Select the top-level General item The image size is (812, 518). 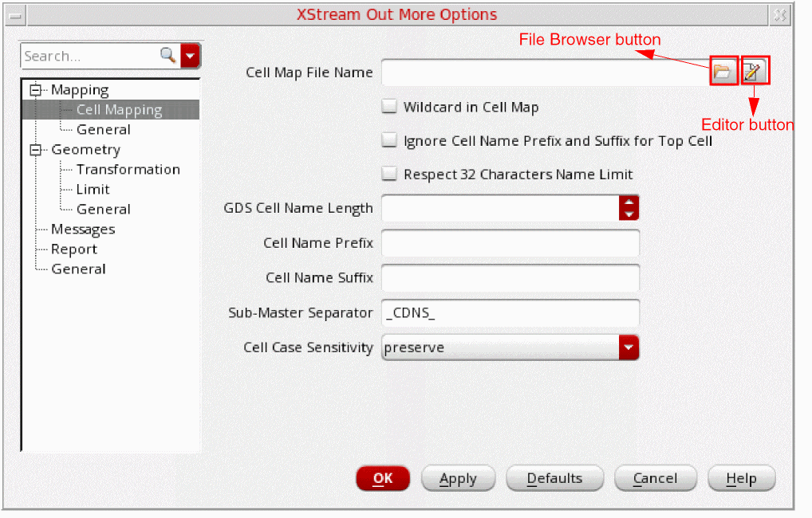[78, 269]
